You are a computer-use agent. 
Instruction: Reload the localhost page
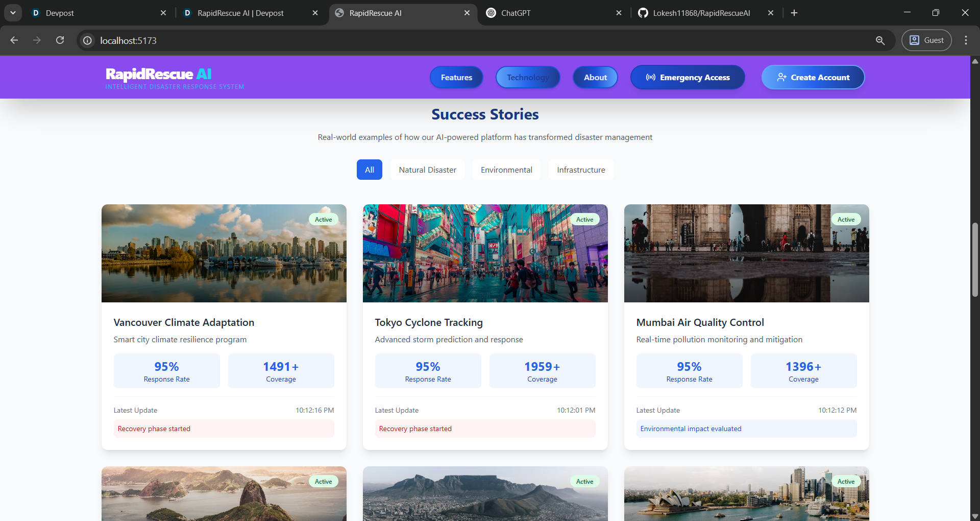coord(60,40)
